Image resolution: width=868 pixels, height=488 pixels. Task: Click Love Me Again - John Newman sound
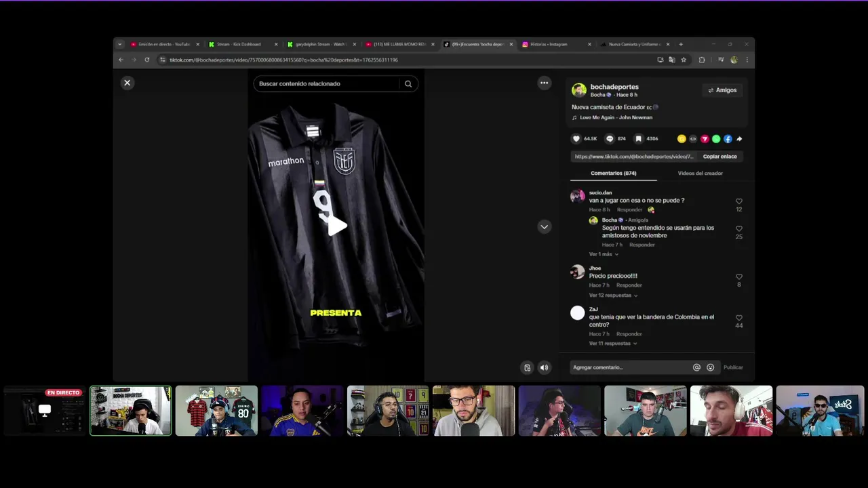point(616,118)
